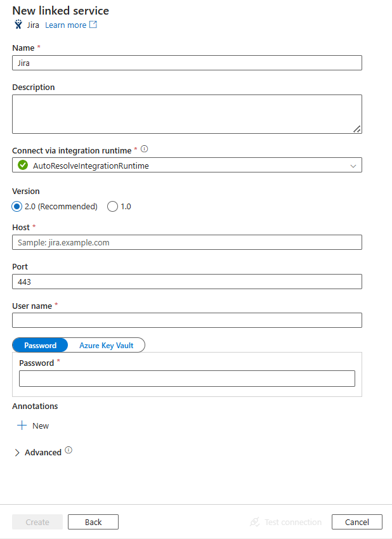Click the info icon near integration runtime label
This screenshot has height=539, width=392.
click(144, 149)
